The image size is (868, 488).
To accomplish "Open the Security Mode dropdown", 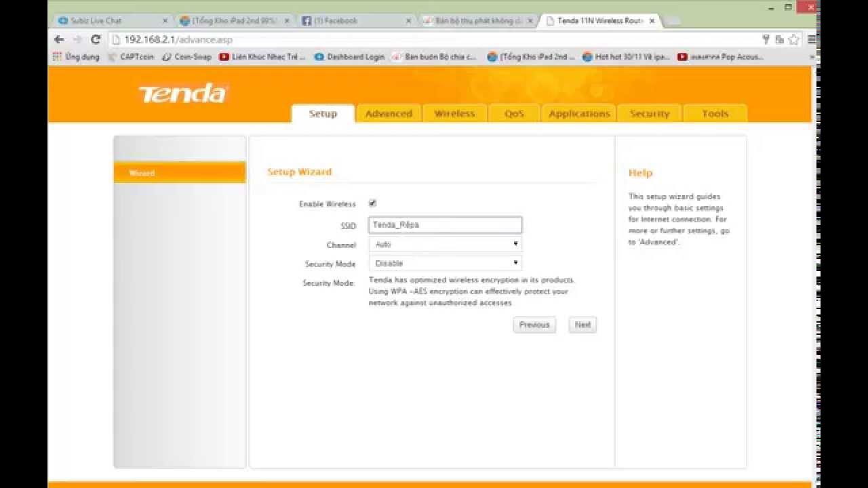I will (x=445, y=263).
